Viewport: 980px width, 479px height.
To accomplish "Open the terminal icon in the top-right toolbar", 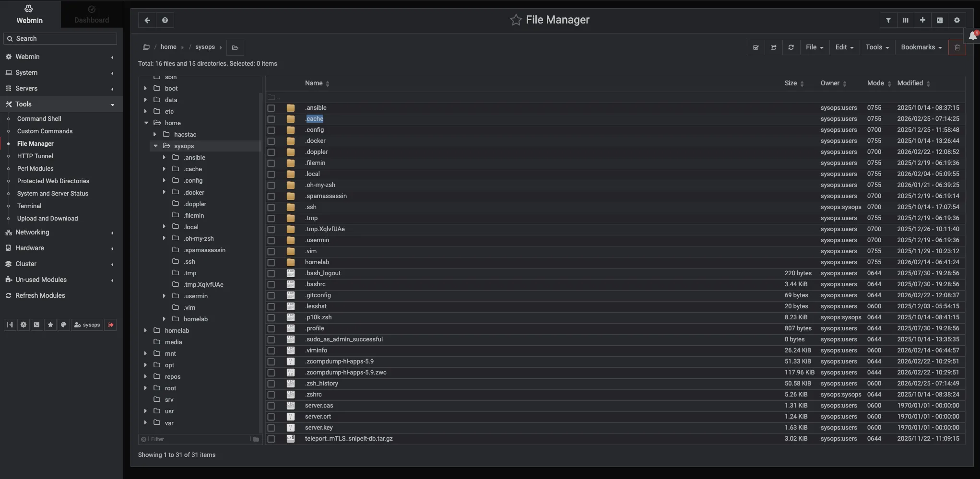I will click(x=939, y=20).
